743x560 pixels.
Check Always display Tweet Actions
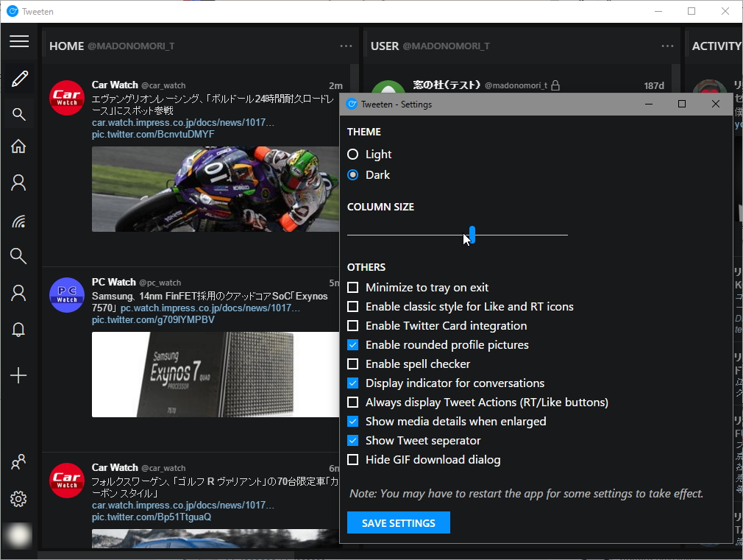tap(352, 402)
